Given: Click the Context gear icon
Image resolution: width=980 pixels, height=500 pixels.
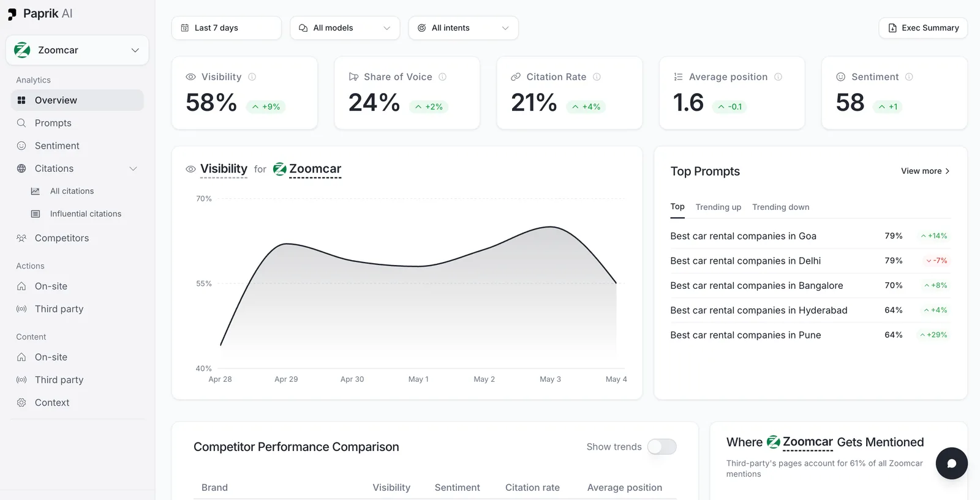Looking at the screenshot, I should pyautogui.click(x=21, y=403).
